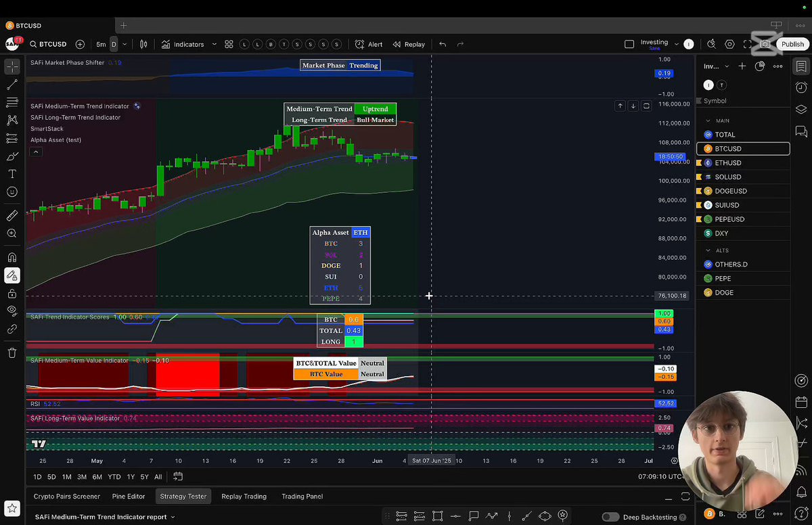This screenshot has height=525, width=812.
Task: Collapse the indicator legend chevron
Action: [36, 152]
